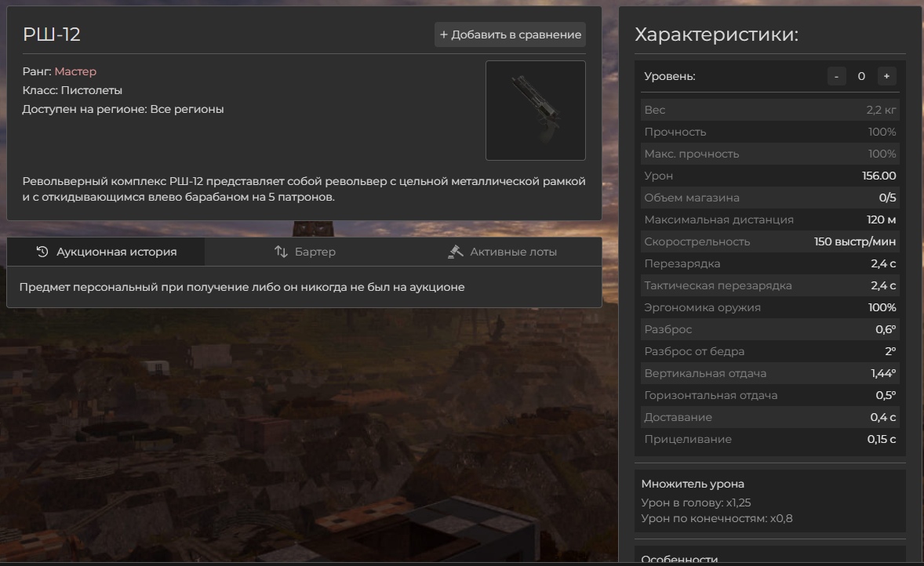Click the Особенности section heading
The width and height of the screenshot is (924, 566).
[679, 559]
